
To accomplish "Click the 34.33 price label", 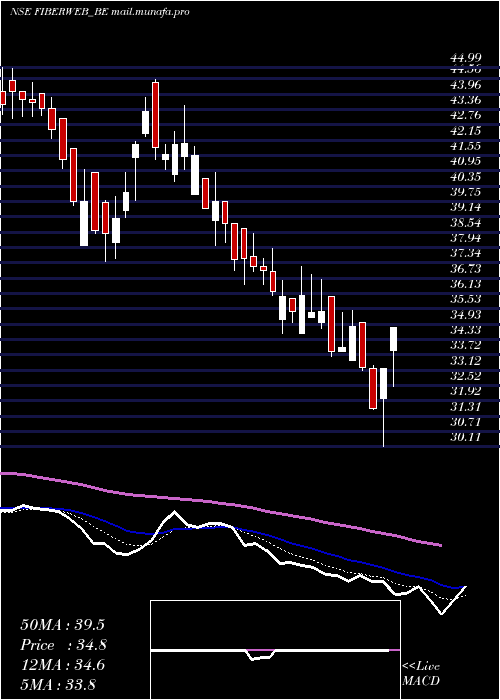I will [x=466, y=330].
